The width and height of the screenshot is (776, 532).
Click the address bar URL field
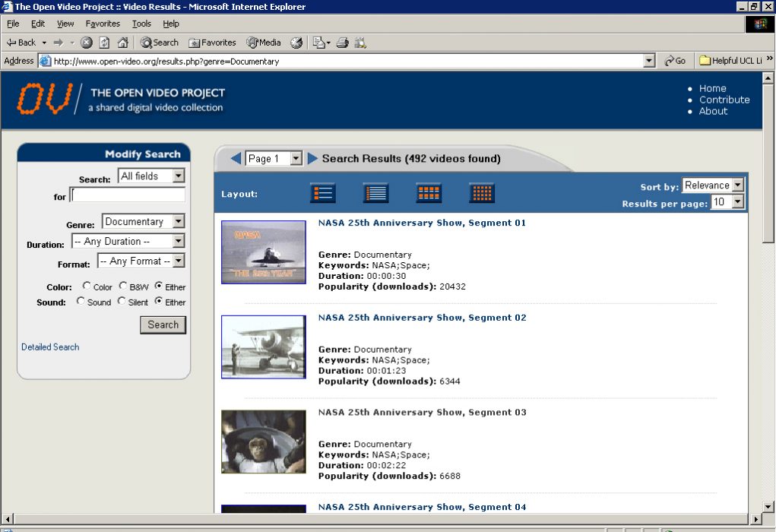(347, 61)
